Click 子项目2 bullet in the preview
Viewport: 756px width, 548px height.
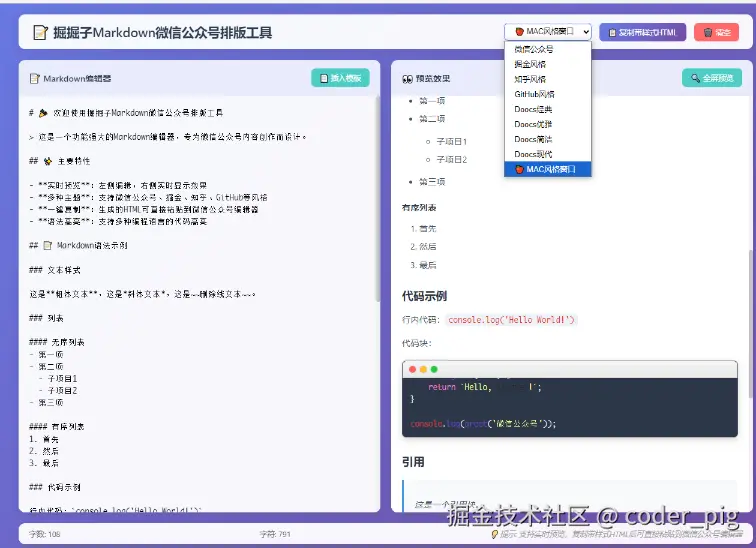pyautogui.click(x=451, y=160)
